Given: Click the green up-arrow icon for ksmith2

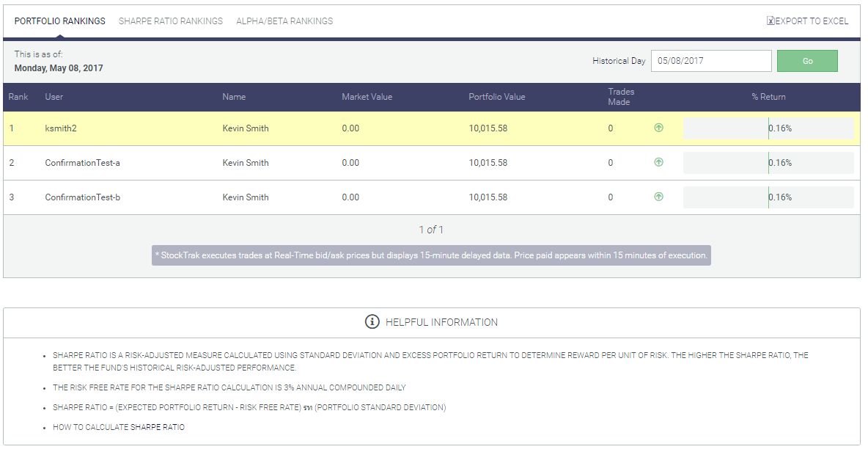Looking at the screenshot, I should click(658, 128).
